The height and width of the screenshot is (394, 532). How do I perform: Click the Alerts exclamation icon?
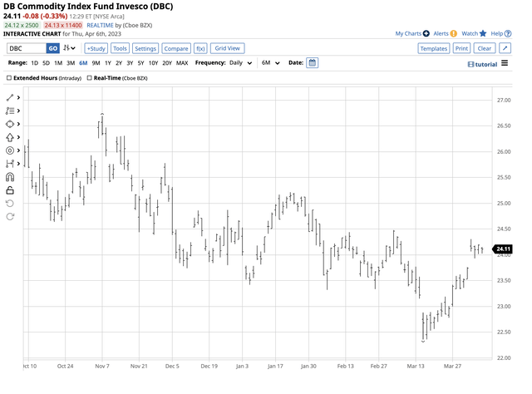pos(454,33)
